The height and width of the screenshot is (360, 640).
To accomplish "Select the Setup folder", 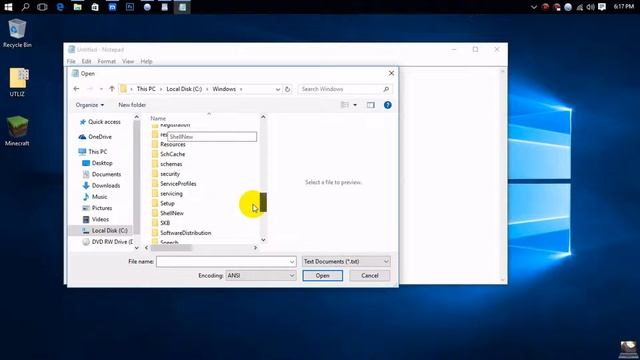I will pyautogui.click(x=163, y=203).
